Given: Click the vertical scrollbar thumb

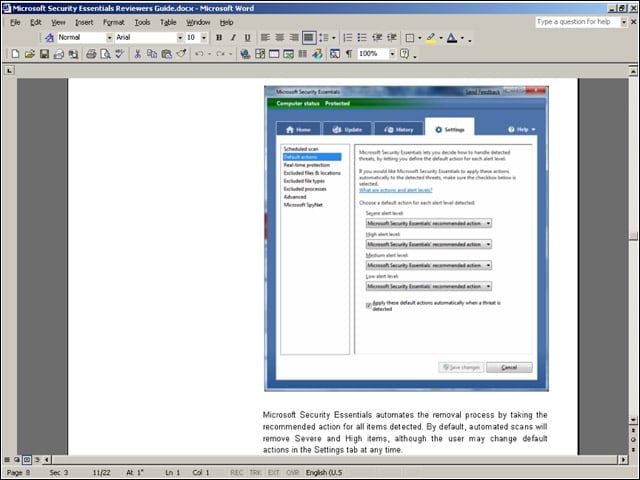Looking at the screenshot, I should click(x=633, y=236).
